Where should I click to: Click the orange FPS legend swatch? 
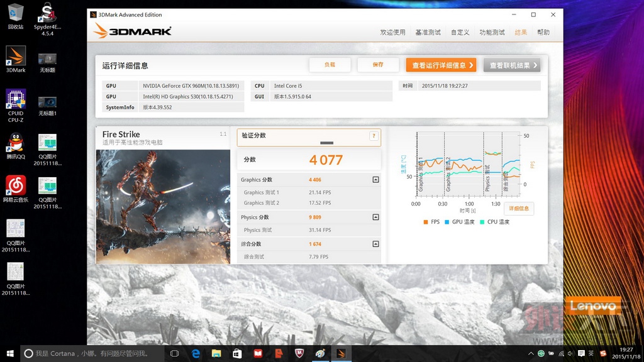coord(426,222)
